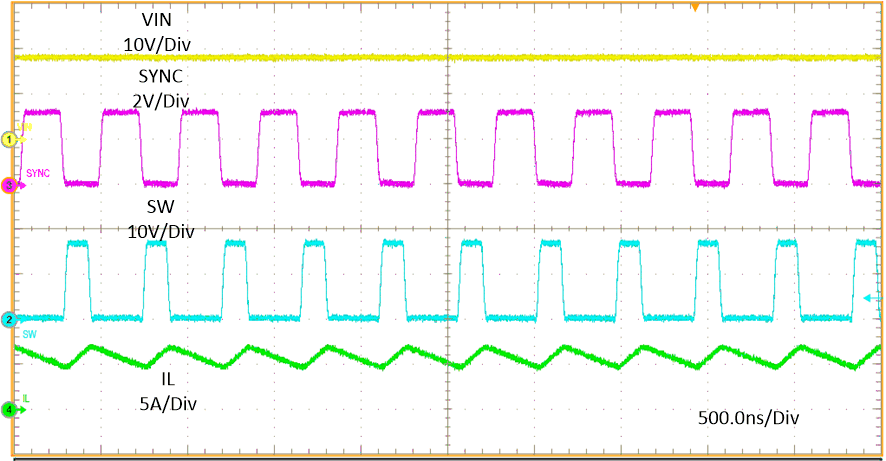The height and width of the screenshot is (461, 886).
Task: Click the IL 5A/Div annotation
Action: click(x=168, y=391)
